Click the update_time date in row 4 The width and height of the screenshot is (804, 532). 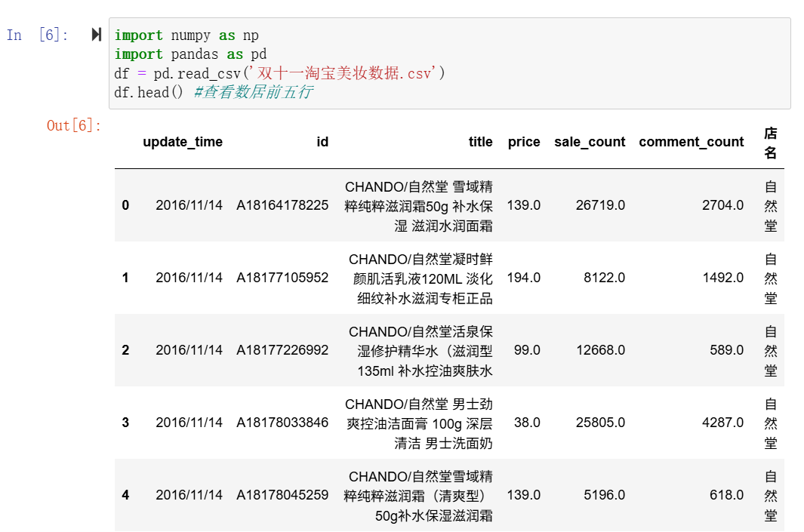click(x=189, y=495)
